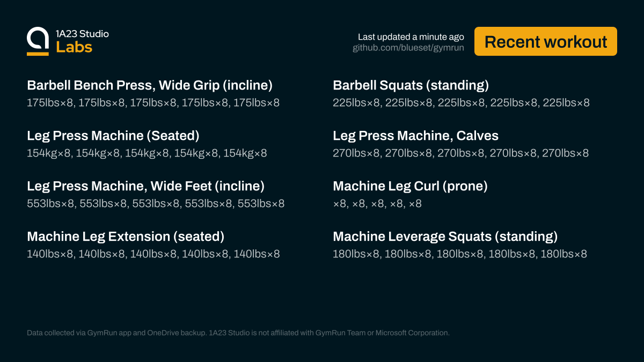Select Barbell Bench Press, Wide Grip heading
This screenshot has width=644, height=362.
pos(150,85)
